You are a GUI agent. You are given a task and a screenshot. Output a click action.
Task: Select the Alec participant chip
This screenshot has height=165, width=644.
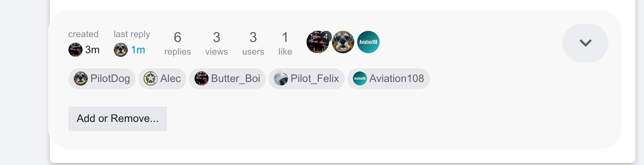tap(162, 79)
